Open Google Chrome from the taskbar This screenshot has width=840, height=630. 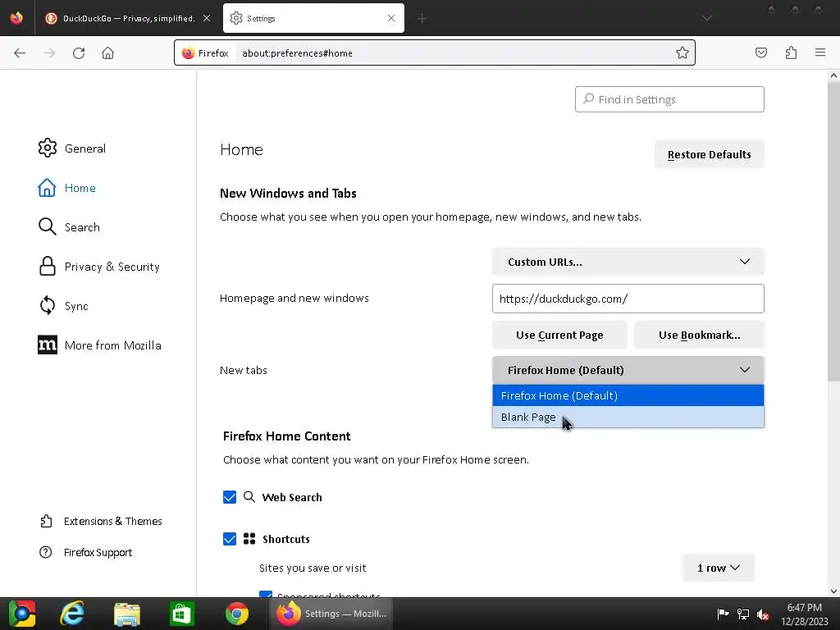(237, 614)
